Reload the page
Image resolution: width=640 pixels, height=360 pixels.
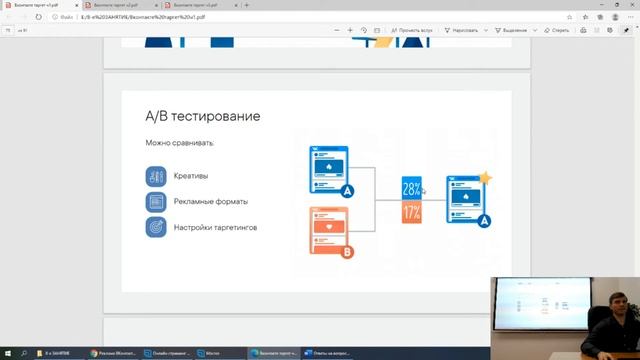click(38, 17)
